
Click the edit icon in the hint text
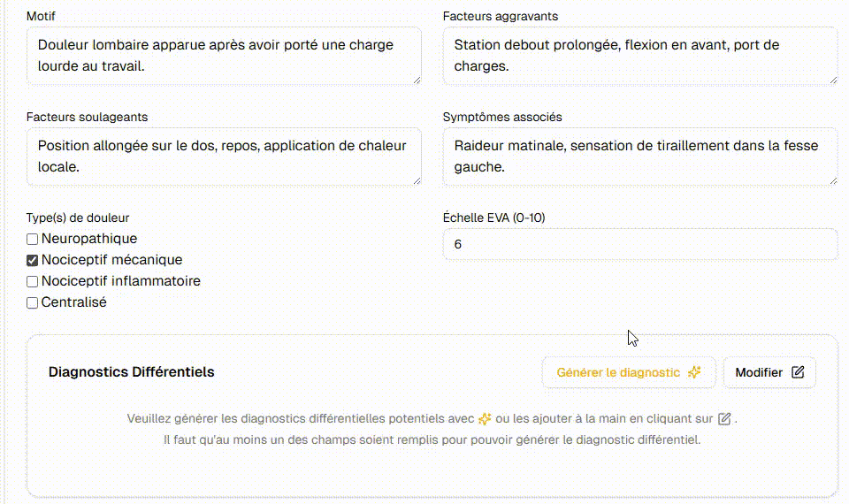[725, 418]
